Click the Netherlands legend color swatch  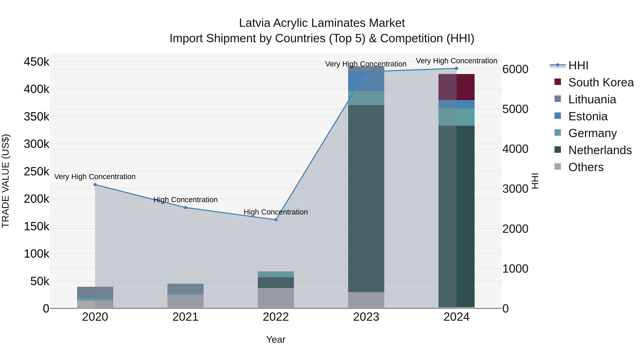click(x=557, y=150)
